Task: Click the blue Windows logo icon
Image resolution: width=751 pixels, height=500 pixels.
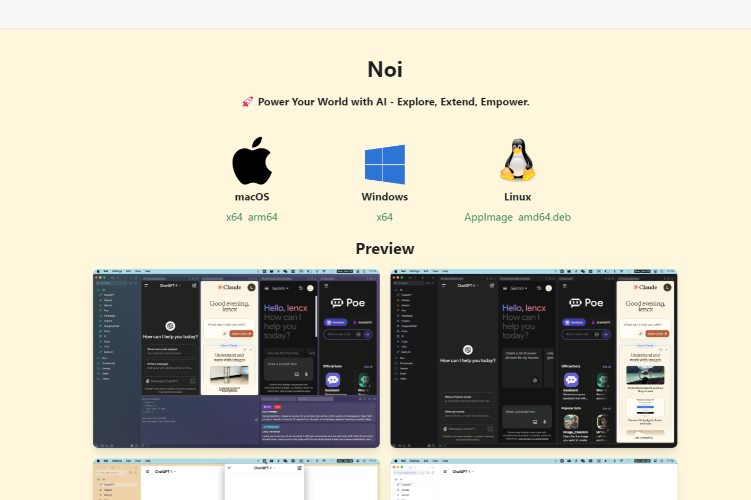Action: (385, 164)
